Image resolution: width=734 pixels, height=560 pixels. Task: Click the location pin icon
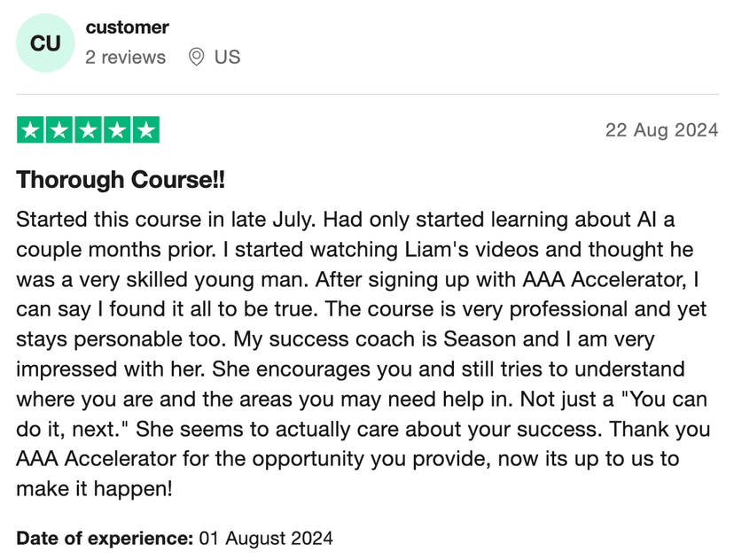(197, 58)
